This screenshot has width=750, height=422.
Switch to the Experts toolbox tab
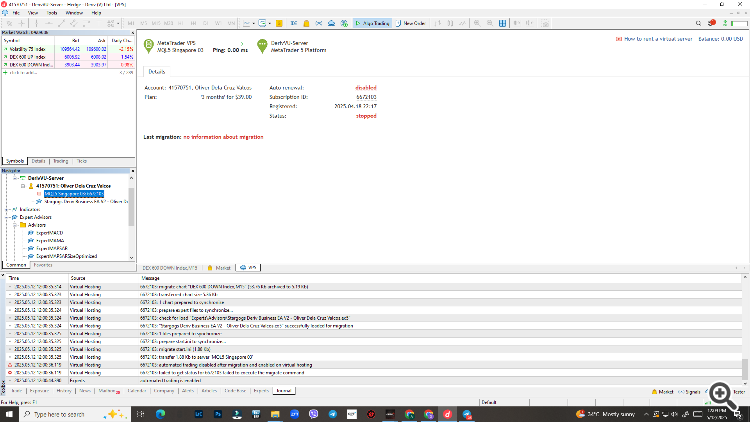tap(261, 391)
